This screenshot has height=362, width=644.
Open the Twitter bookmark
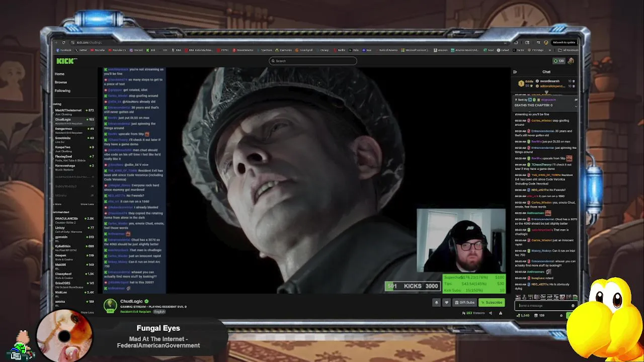pyautogui.click(x=82, y=50)
